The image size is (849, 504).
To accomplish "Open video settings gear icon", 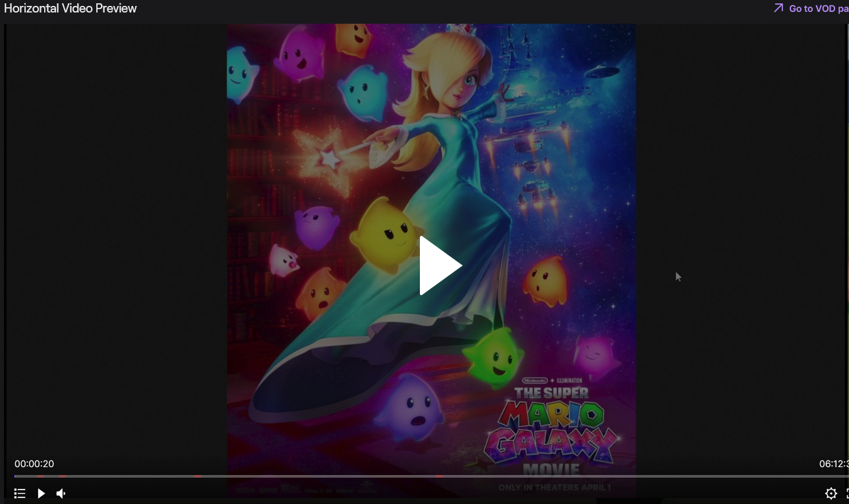I will (x=831, y=493).
